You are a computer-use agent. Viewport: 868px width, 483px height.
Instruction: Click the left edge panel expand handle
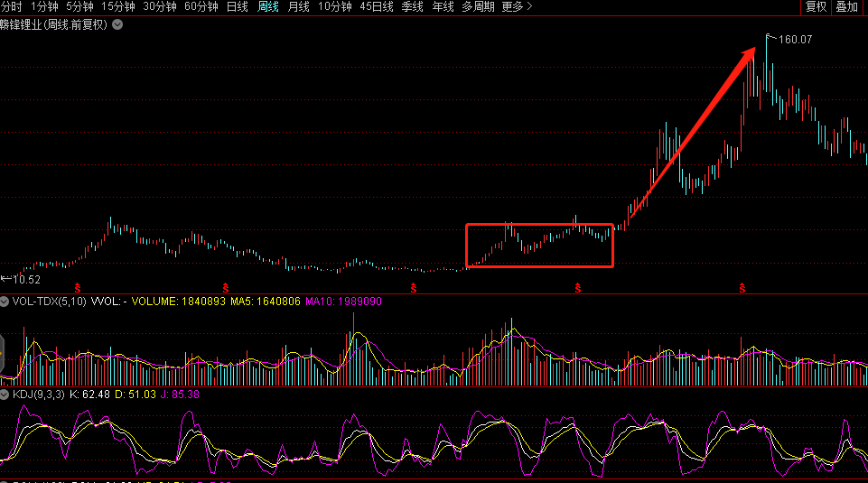coord(3,349)
